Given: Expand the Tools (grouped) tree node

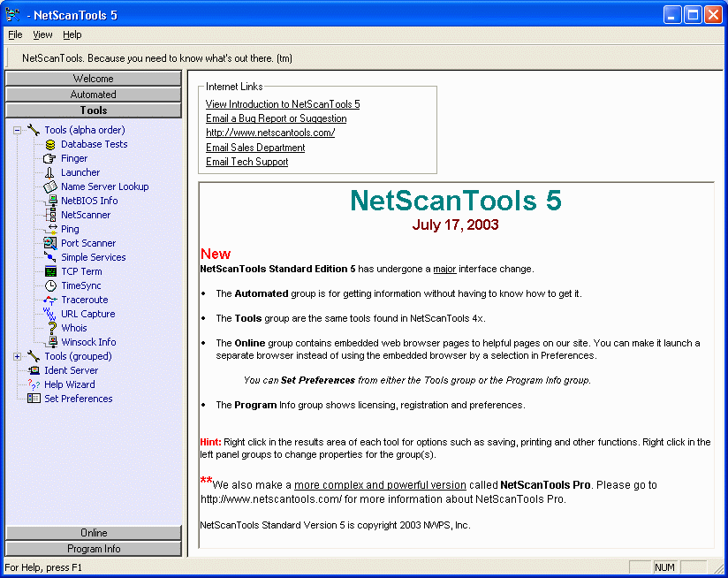Looking at the screenshot, I should click(x=17, y=356).
